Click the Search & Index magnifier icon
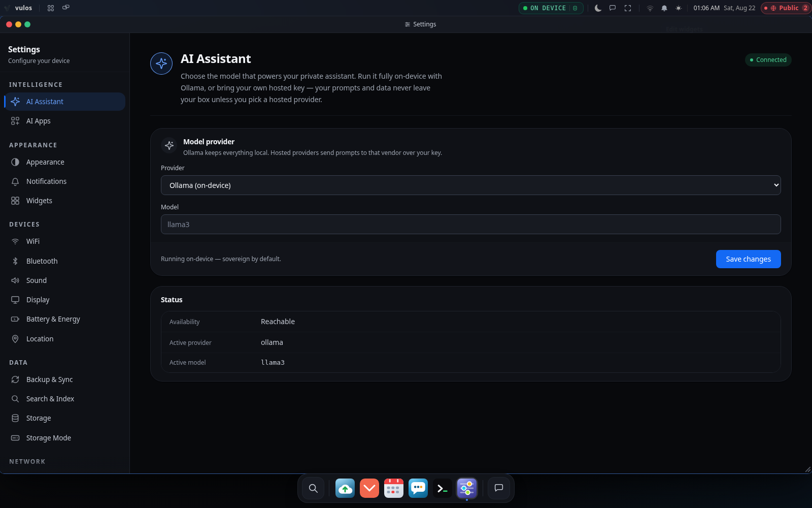 point(15,399)
